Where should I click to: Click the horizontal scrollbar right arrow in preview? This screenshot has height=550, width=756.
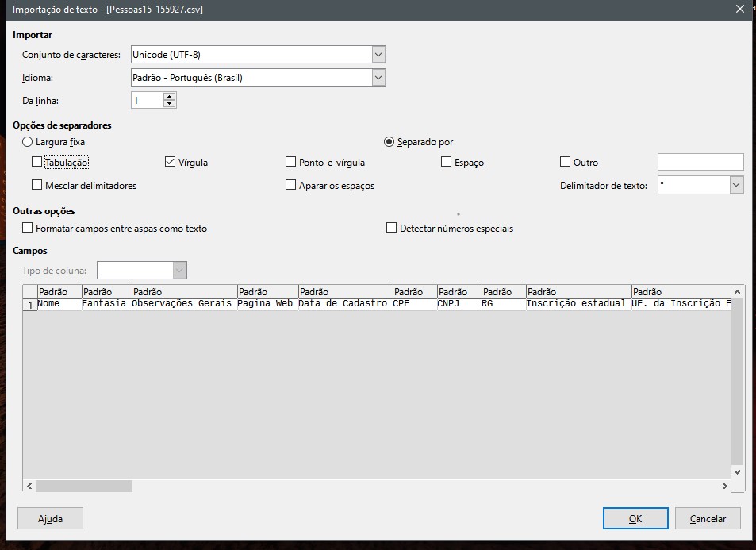pos(724,486)
